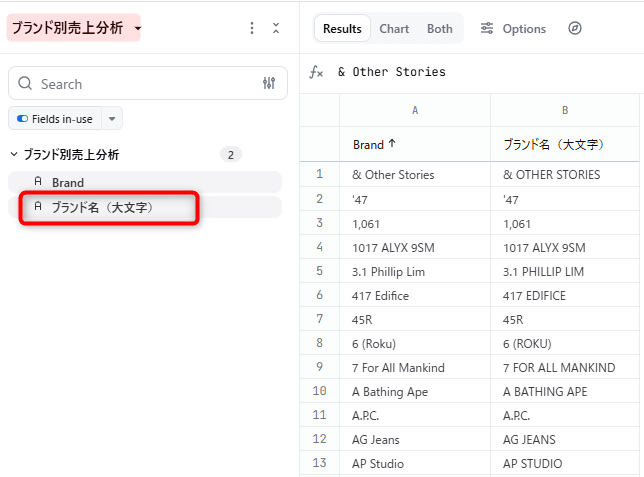Click cell 'AG Jeans'

point(415,440)
